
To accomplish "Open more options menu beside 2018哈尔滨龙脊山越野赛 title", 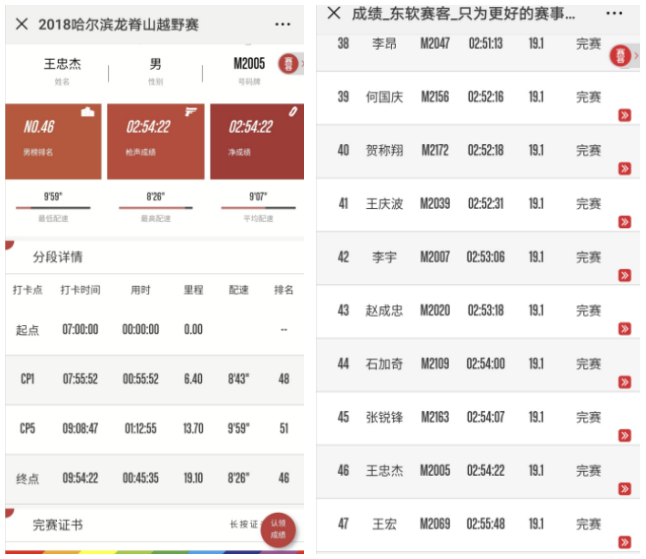I will point(283,24).
